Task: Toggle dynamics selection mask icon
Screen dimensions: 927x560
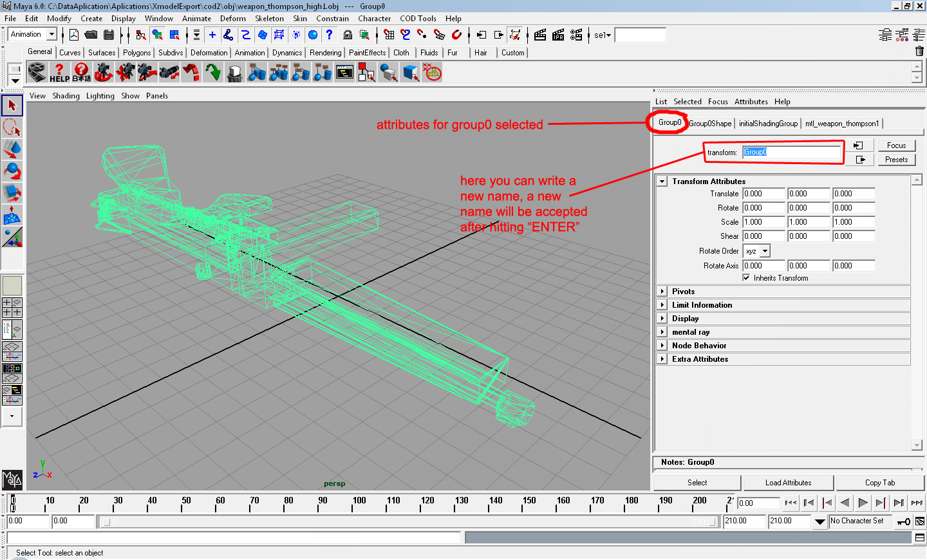Action: coord(296,35)
